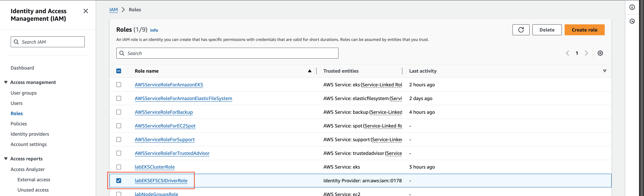The image size is (644, 196).
Task: Open labEKSEFSCSIDriverRole role link
Action: pyautogui.click(x=161, y=181)
